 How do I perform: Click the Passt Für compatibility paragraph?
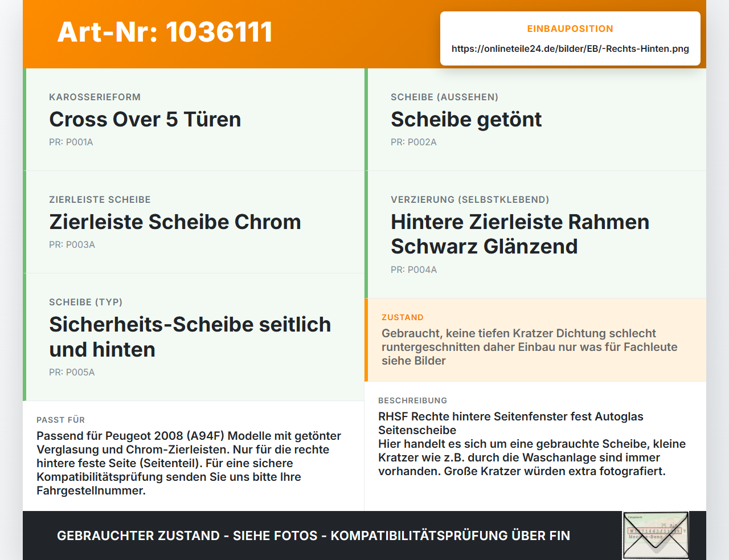[189, 463]
